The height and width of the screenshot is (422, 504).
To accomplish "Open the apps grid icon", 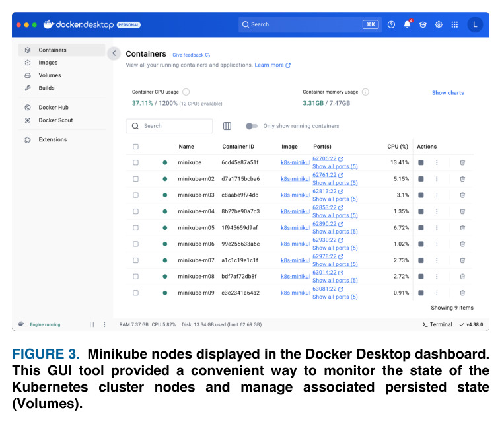I will tap(454, 24).
